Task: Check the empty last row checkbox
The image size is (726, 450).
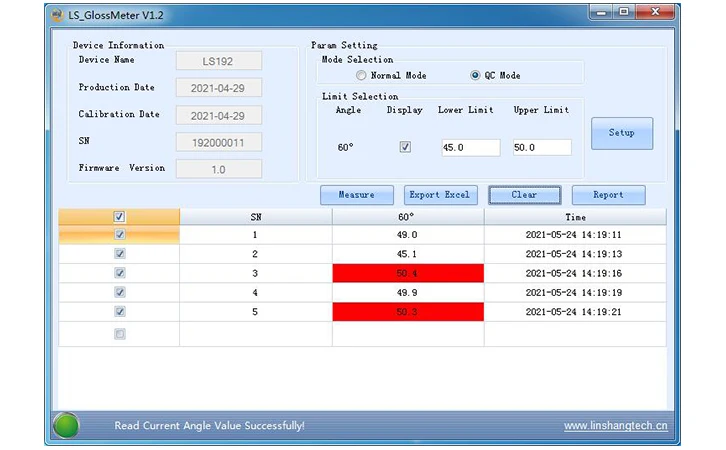Action: point(120,334)
